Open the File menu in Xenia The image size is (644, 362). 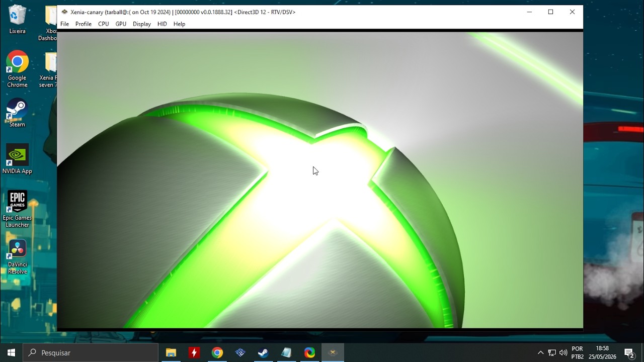coord(64,24)
